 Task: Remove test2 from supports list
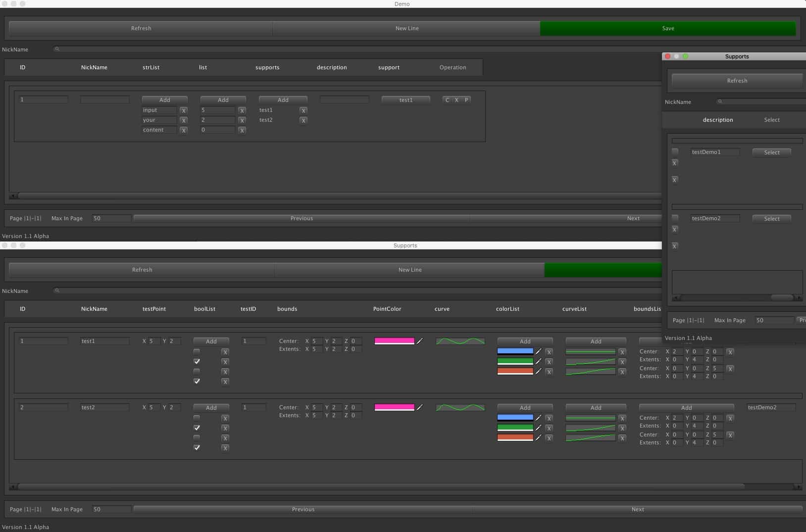pos(303,120)
